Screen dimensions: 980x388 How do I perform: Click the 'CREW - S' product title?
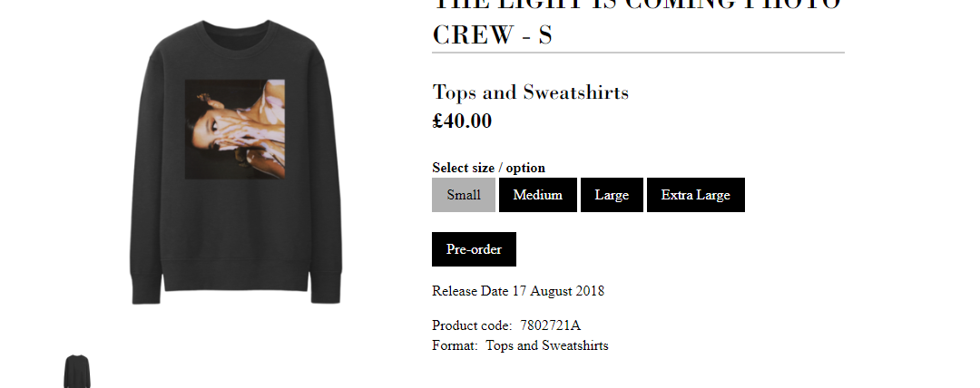[x=492, y=34]
